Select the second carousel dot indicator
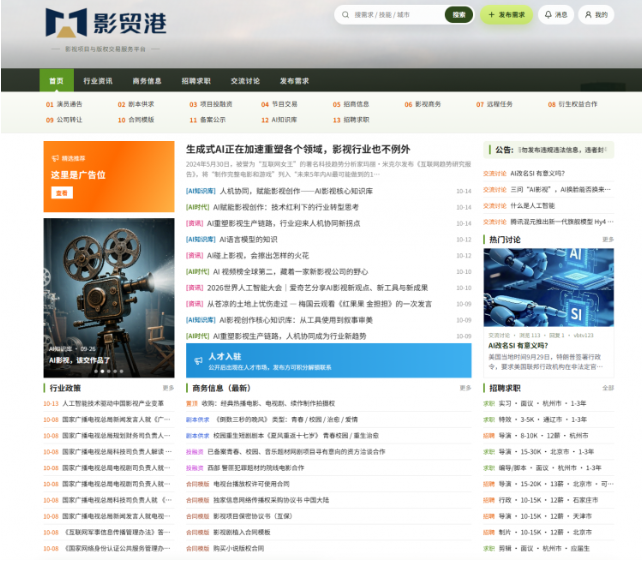This screenshot has height=569, width=642. [x=102, y=371]
